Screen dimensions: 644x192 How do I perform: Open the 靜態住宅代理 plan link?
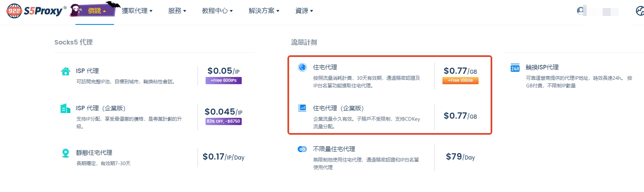pyautogui.click(x=94, y=153)
